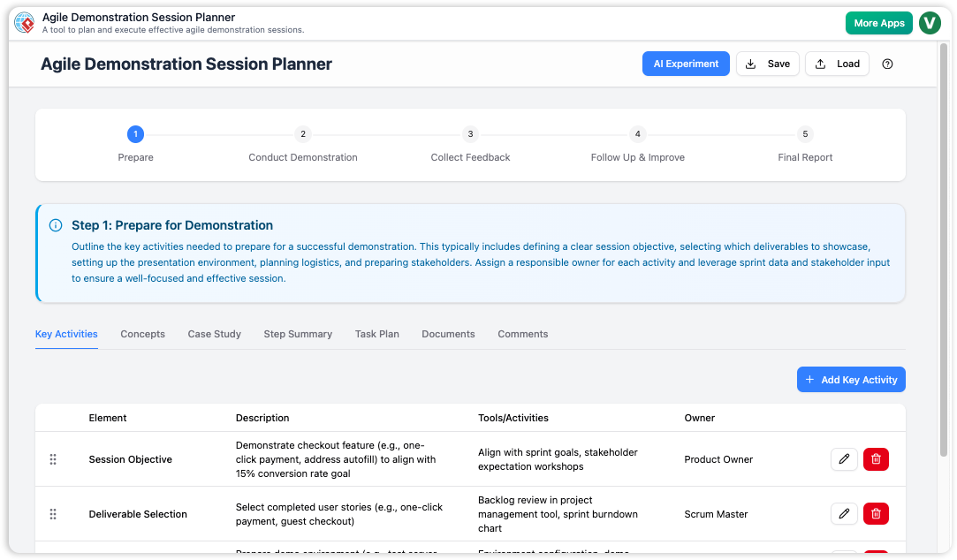Screen dimensions: 957x560
Task: Open the Task Plan tab
Action: tap(376, 334)
